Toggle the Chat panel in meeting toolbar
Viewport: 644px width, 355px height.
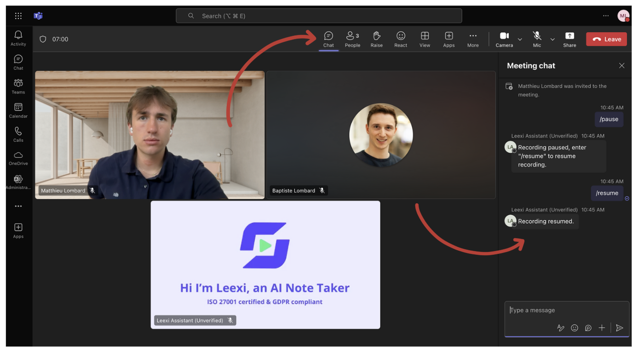[328, 39]
